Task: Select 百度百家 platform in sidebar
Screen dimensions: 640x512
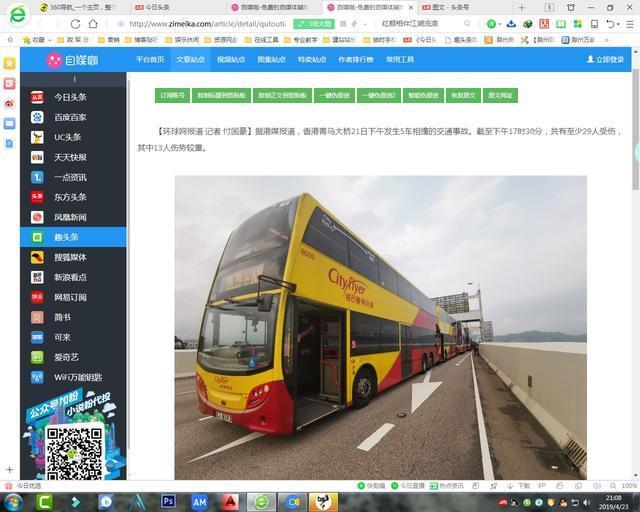Action: coord(70,117)
